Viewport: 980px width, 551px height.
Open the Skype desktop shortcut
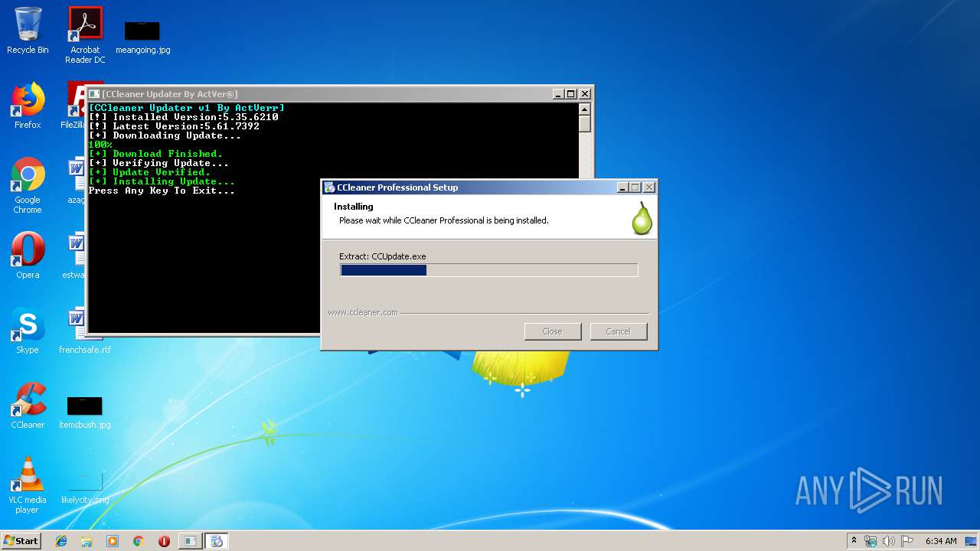coord(28,331)
